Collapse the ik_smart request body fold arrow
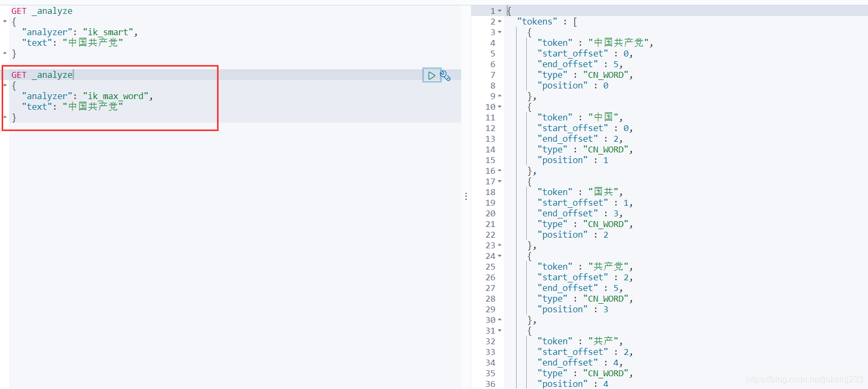This screenshot has width=868, height=389. [x=5, y=22]
